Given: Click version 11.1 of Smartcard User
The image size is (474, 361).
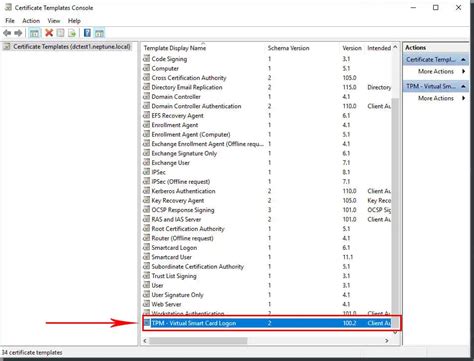Looking at the screenshot, I should click(x=347, y=257).
